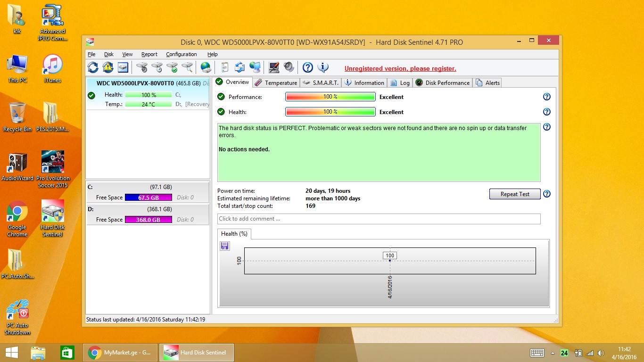Click the comment input field
This screenshot has width=644, height=362.
pyautogui.click(x=379, y=219)
